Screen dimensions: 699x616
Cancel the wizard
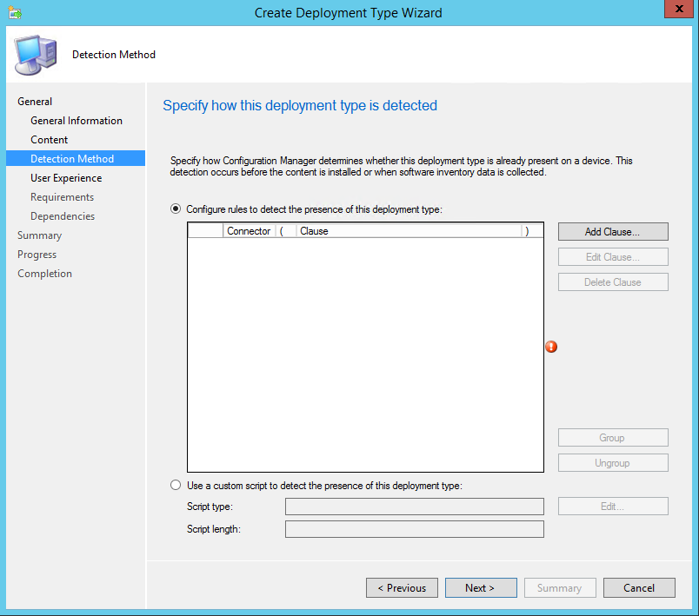pos(639,588)
